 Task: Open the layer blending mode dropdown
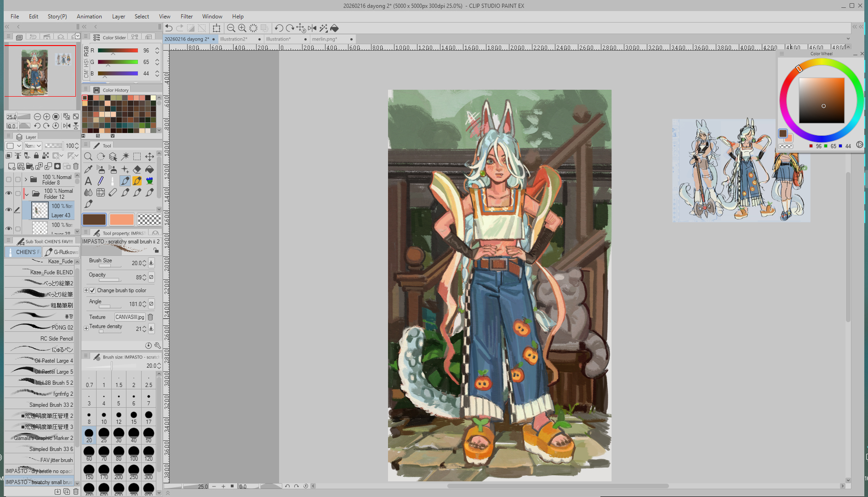point(33,146)
